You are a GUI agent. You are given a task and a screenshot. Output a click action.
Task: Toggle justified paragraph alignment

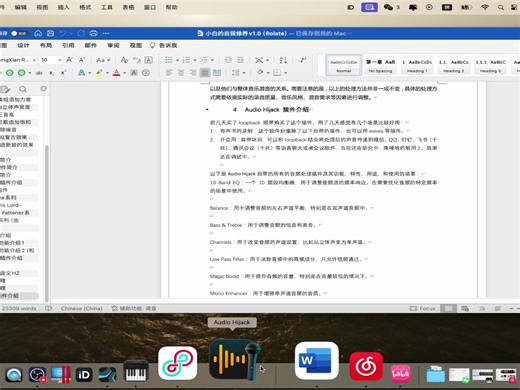click(205, 73)
